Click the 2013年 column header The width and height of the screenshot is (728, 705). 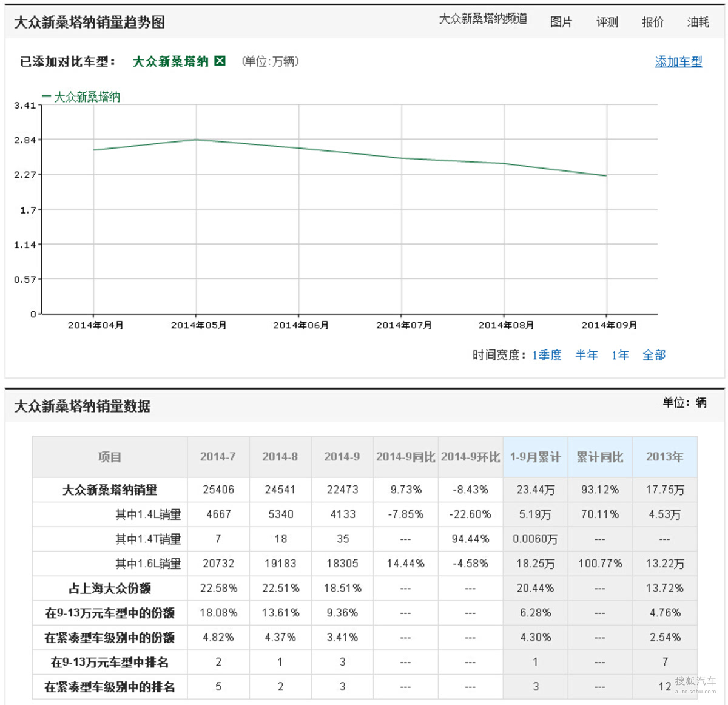coord(664,457)
